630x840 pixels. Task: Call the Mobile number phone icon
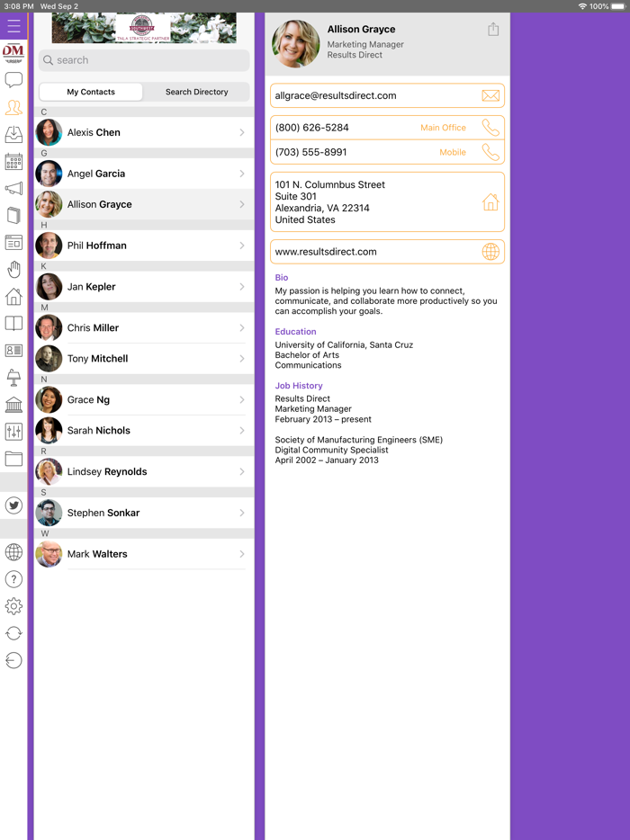tap(490, 152)
